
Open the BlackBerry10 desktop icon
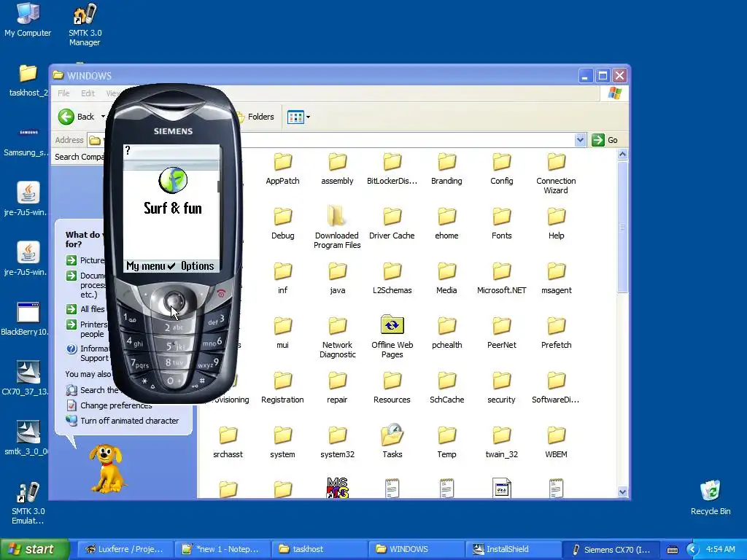point(26,319)
